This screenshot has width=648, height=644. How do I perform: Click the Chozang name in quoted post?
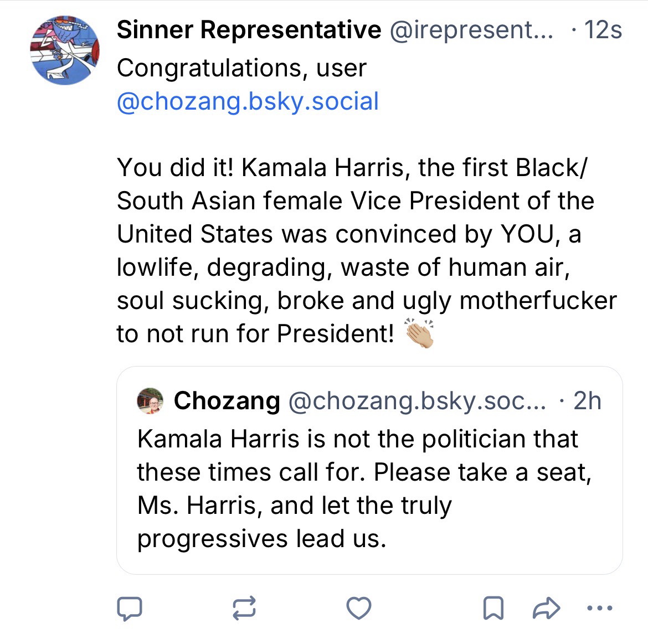pyautogui.click(x=227, y=401)
